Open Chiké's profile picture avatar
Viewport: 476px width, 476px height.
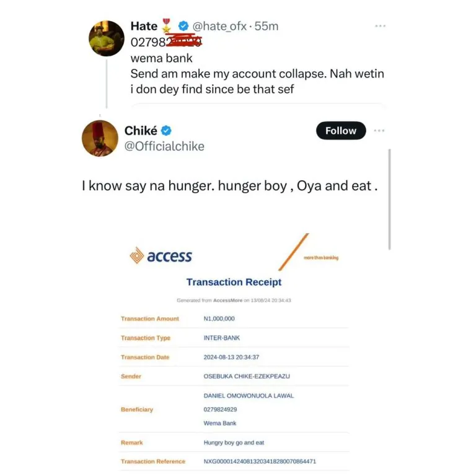[100, 138]
